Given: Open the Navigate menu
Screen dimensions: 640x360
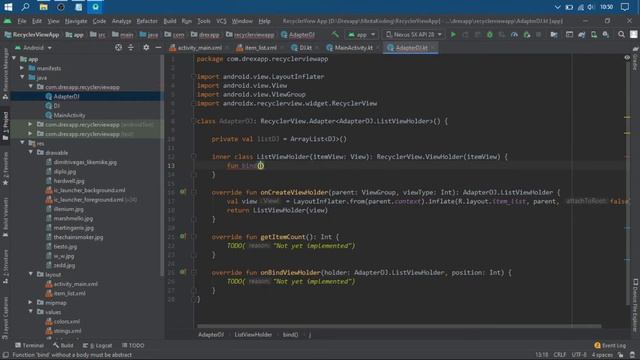Looking at the screenshot, I should click(x=76, y=21).
